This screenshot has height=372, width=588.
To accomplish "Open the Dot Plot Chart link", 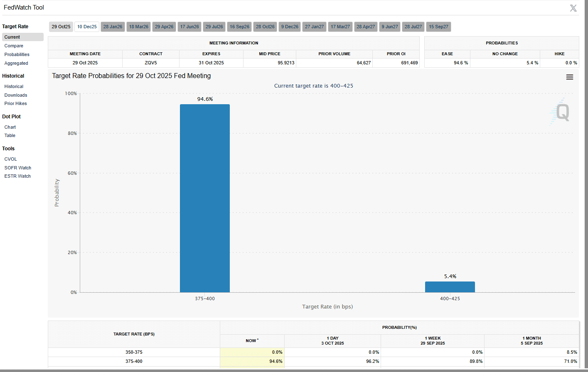I will point(10,127).
